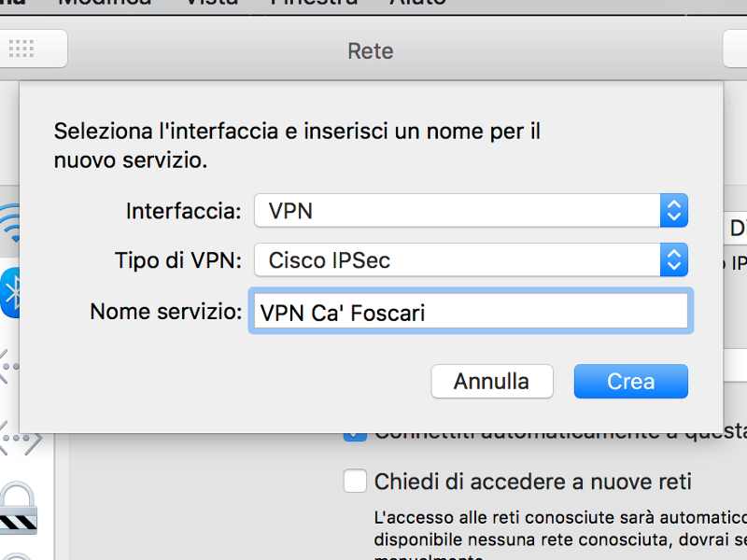Click the Cisco IPSec combo box
Image resolution: width=747 pixels, height=560 pixels.
[471, 260]
